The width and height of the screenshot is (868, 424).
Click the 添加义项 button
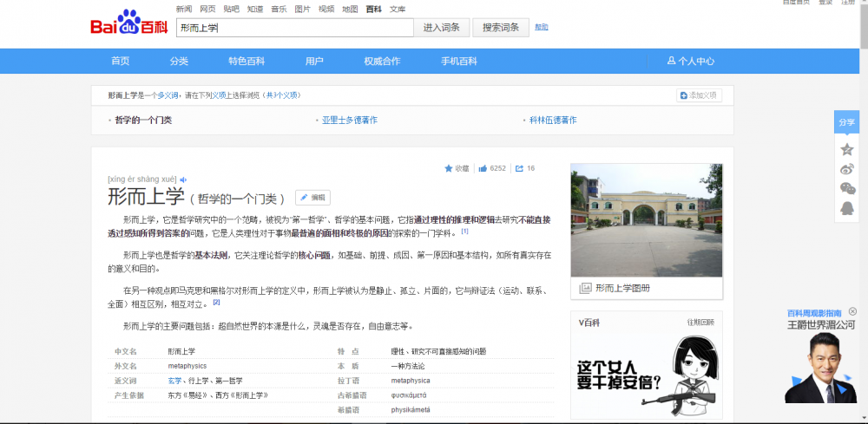699,95
